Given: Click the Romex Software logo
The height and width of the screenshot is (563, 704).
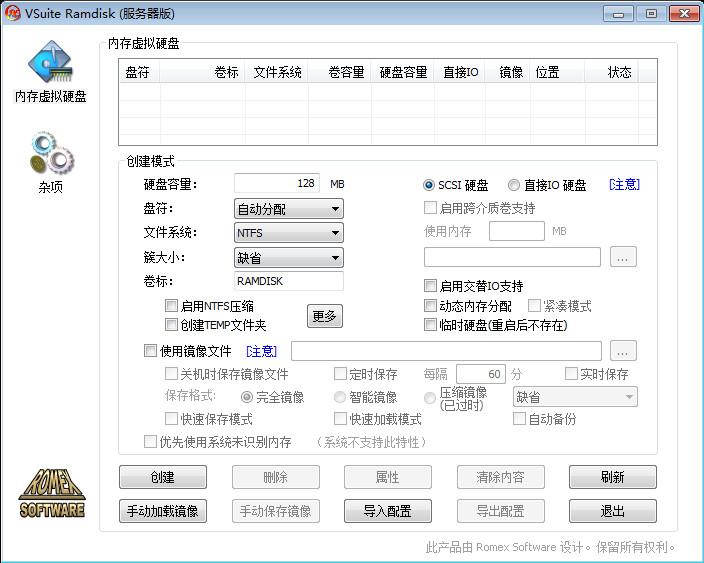Looking at the screenshot, I should click(52, 494).
